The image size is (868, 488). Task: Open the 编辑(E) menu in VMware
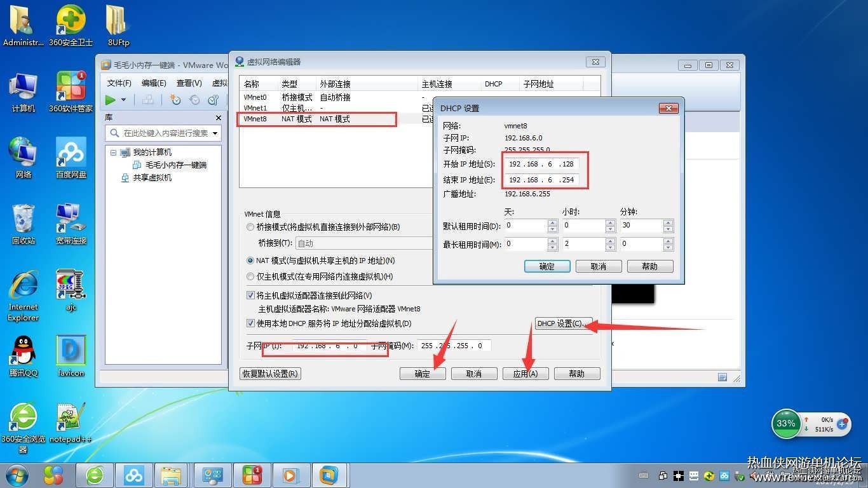click(154, 83)
